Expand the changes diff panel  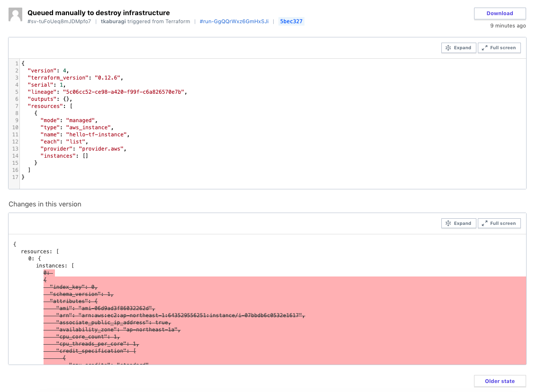pyautogui.click(x=458, y=223)
